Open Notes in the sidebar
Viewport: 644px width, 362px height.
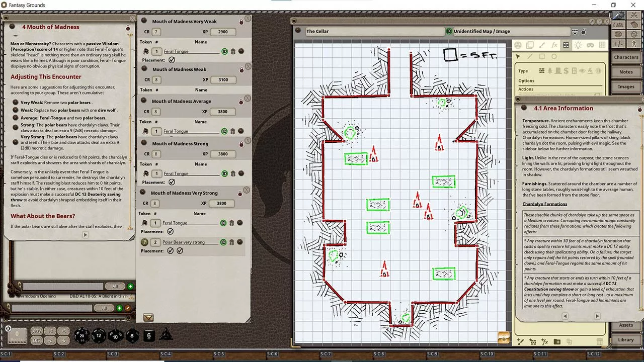pos(626,72)
